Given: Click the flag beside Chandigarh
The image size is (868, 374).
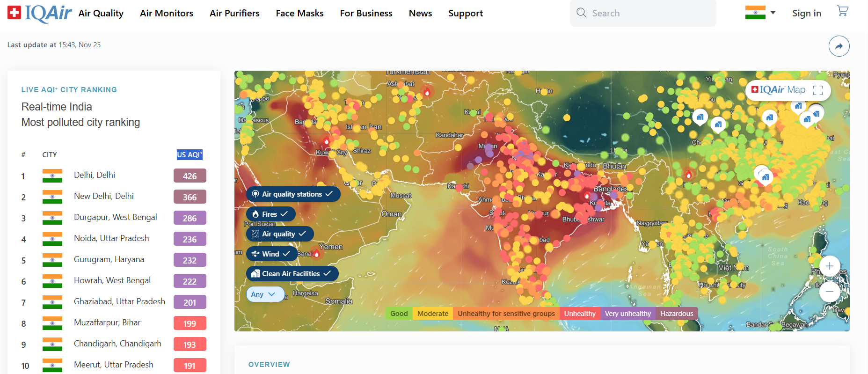Looking at the screenshot, I should click(x=52, y=344).
